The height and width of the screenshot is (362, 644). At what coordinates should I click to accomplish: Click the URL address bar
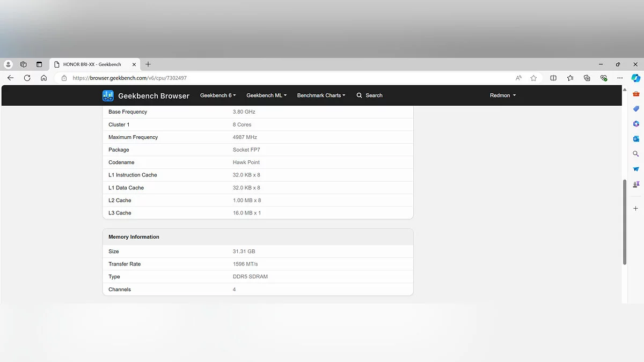tap(290, 78)
